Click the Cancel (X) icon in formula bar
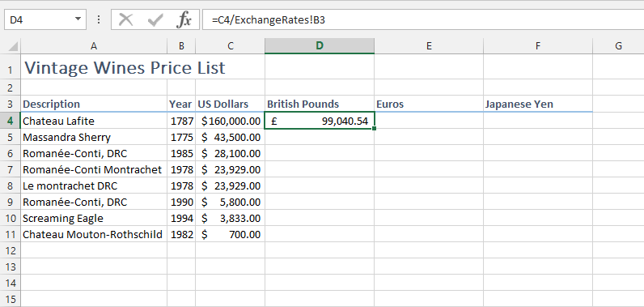 [x=125, y=19]
